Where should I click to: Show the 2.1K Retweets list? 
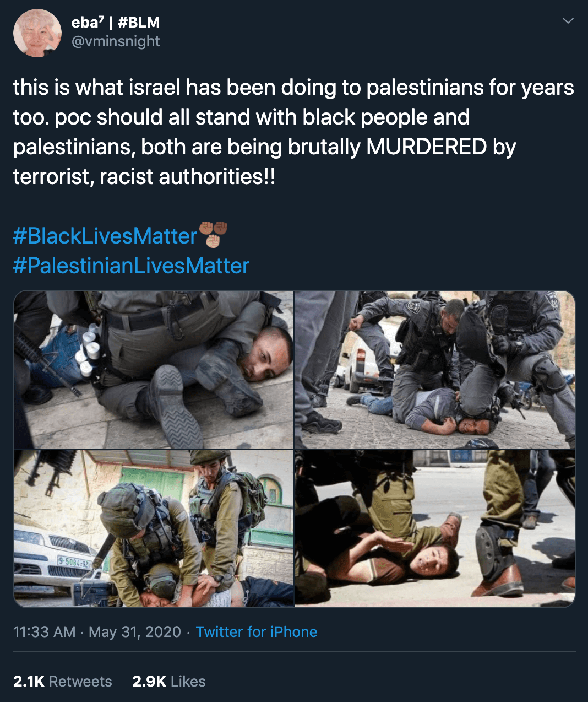[x=62, y=681]
